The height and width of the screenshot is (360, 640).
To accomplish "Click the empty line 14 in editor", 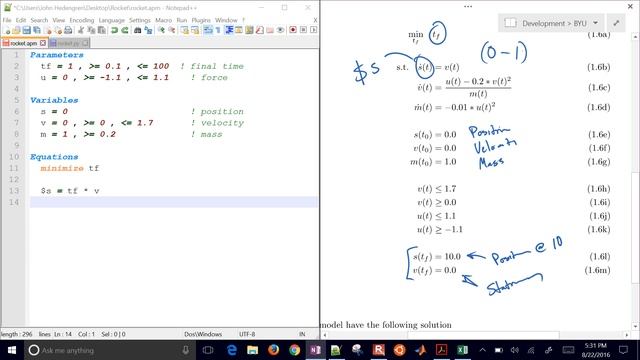I will tap(173, 202).
